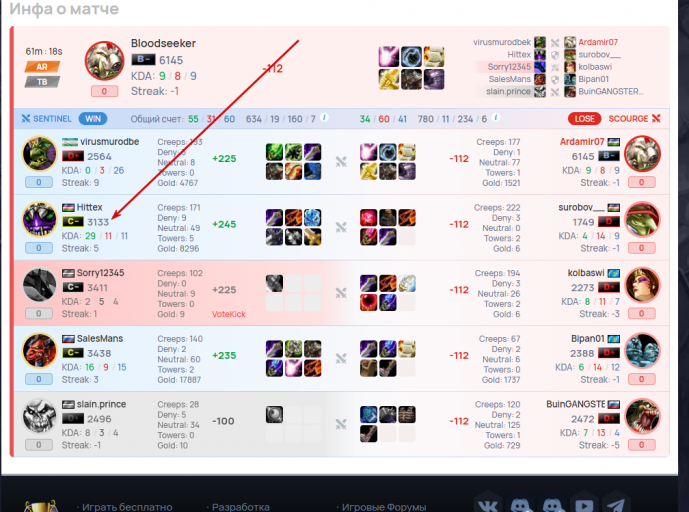Open the Разработка footer link

pyautogui.click(x=240, y=507)
